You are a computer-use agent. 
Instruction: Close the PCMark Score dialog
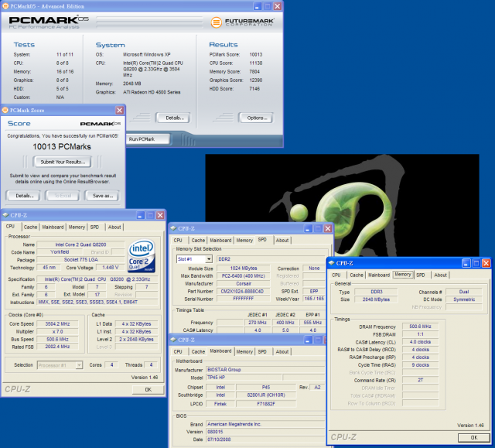[119, 110]
